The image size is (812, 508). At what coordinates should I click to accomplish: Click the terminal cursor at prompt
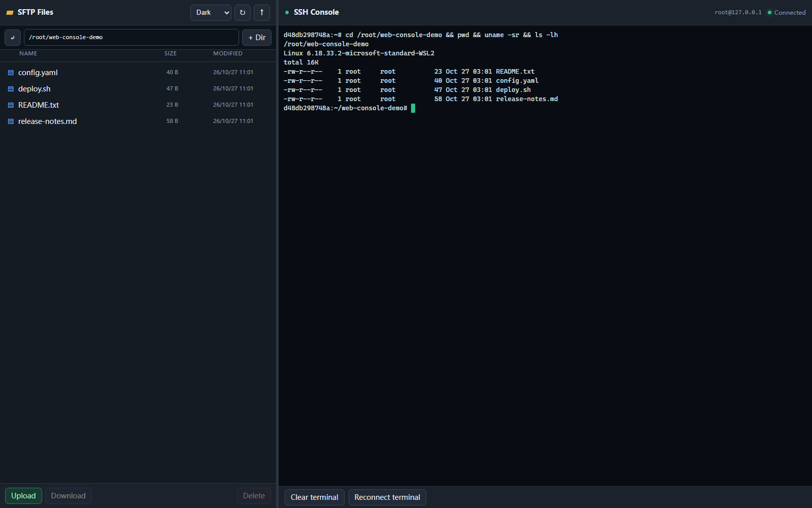(x=413, y=108)
